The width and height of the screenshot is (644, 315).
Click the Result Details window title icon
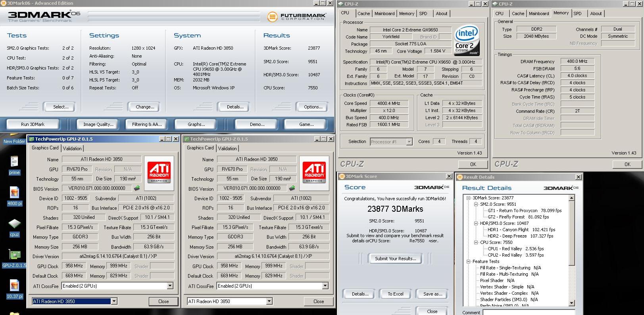460,177
